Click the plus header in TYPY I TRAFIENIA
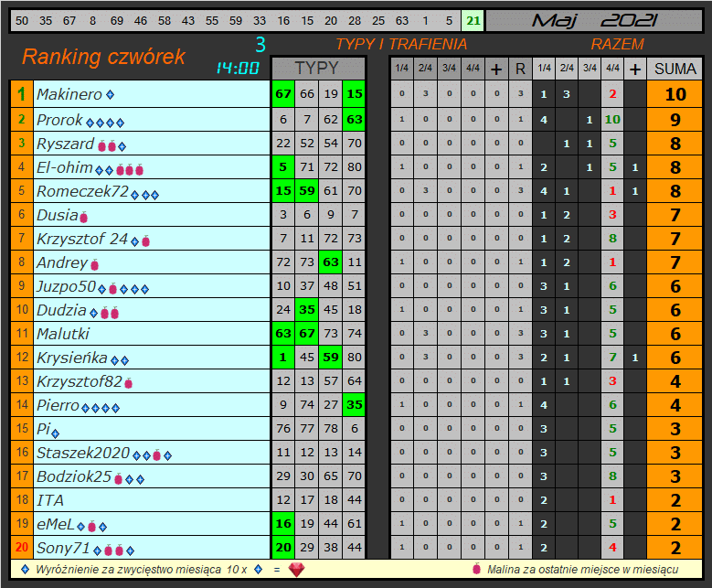The height and width of the screenshot is (588, 712). [496, 69]
